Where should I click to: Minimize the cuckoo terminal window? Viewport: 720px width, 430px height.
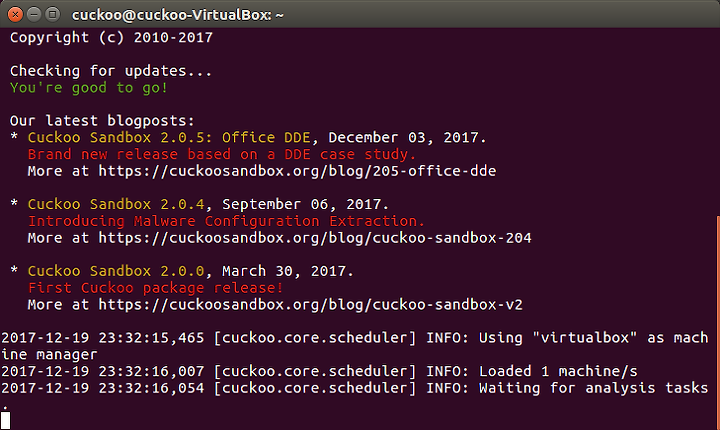tap(34, 15)
